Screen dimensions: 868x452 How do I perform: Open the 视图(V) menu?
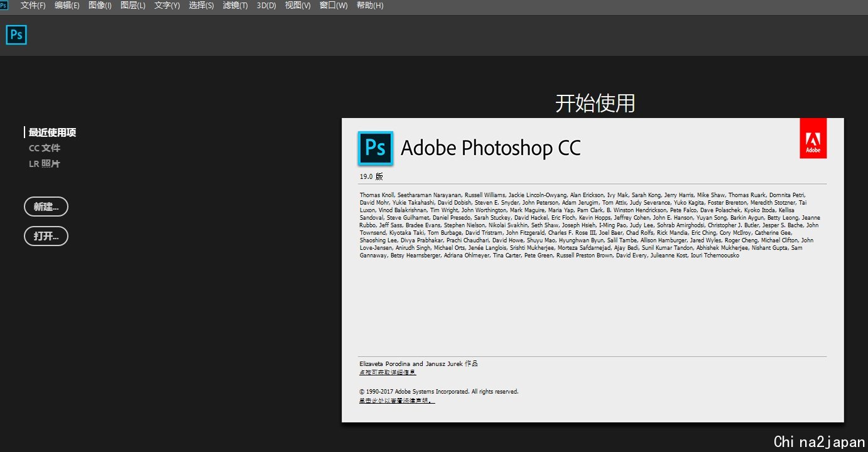tap(297, 6)
